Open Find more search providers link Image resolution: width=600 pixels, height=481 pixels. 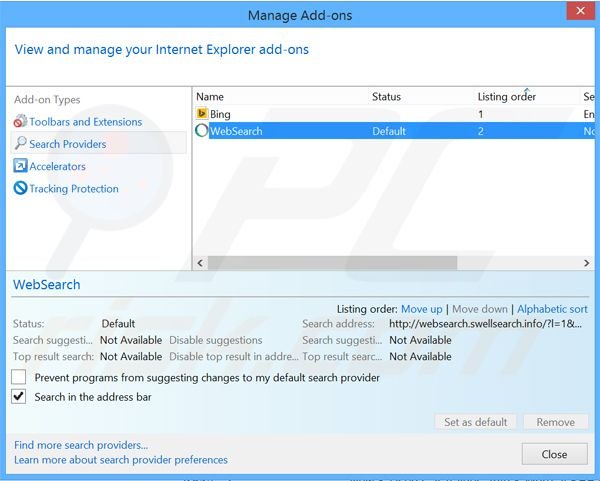tap(81, 445)
